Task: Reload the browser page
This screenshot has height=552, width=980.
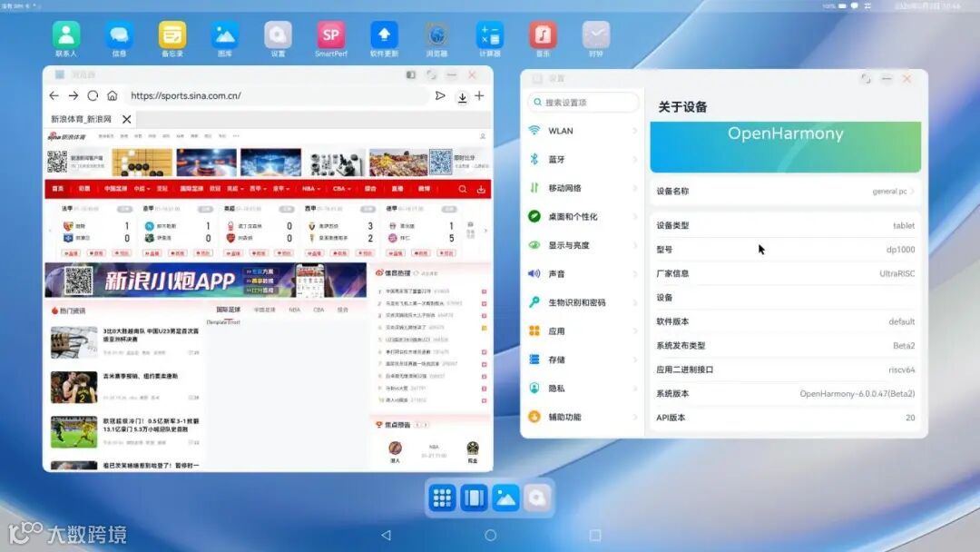Action: [93, 95]
